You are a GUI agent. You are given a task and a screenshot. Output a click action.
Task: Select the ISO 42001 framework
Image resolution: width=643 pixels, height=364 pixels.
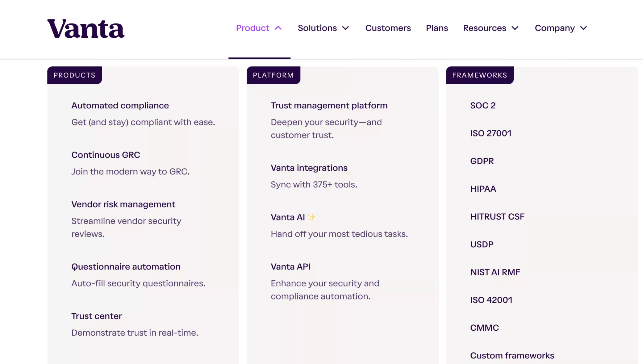click(491, 300)
